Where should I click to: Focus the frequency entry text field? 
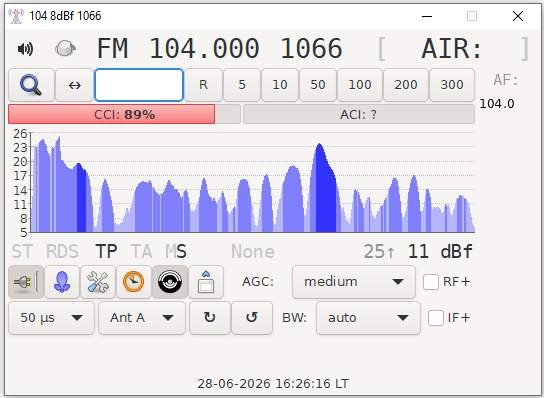click(139, 85)
